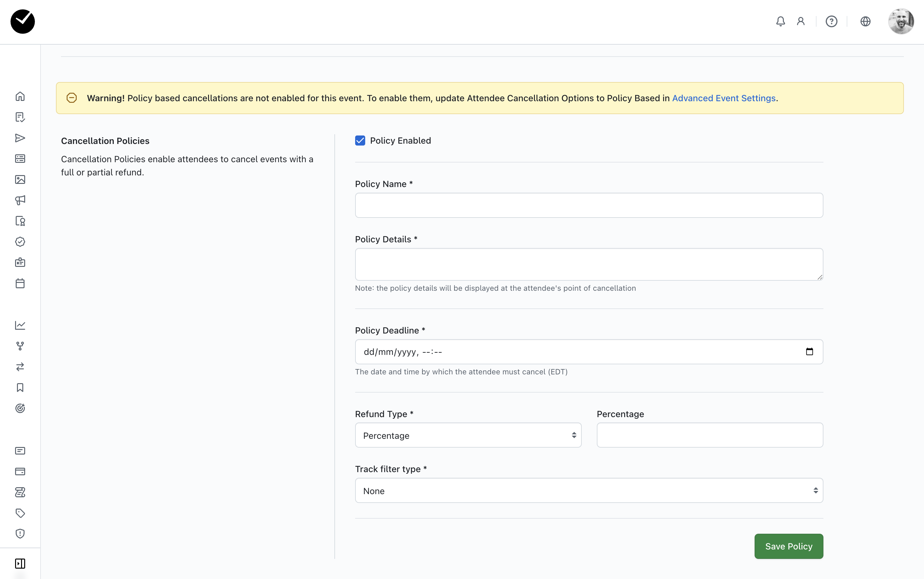Follow the Advanced Event Settings link
This screenshot has width=924, height=579.
pos(723,98)
